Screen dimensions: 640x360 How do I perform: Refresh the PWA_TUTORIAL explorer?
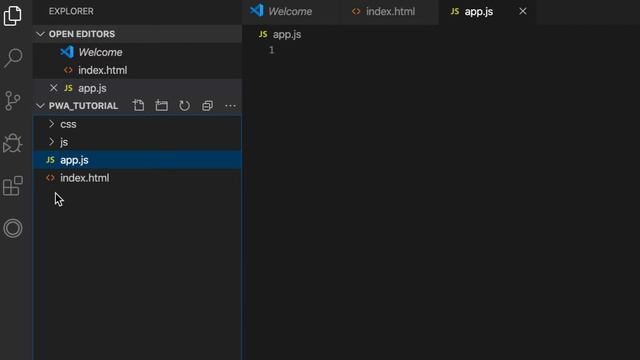pos(184,106)
